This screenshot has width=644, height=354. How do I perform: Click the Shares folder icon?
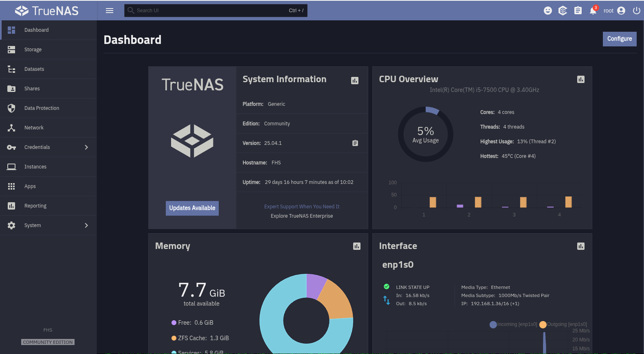[11, 89]
